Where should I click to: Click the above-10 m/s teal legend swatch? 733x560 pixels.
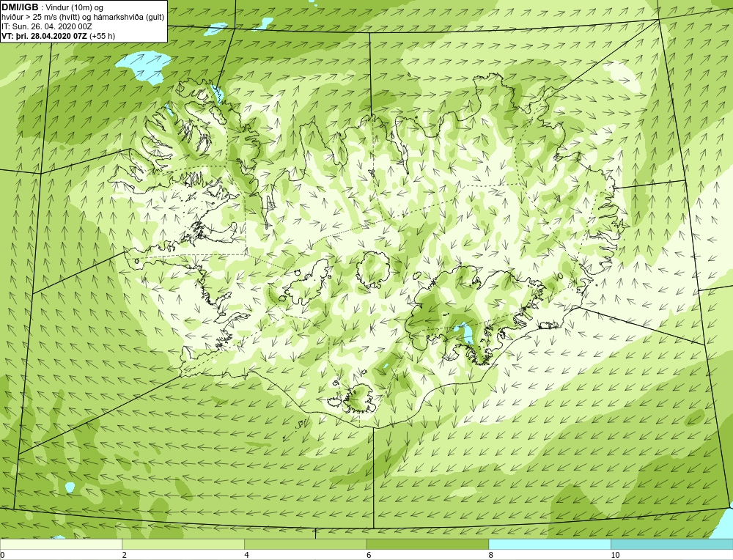coord(671,544)
